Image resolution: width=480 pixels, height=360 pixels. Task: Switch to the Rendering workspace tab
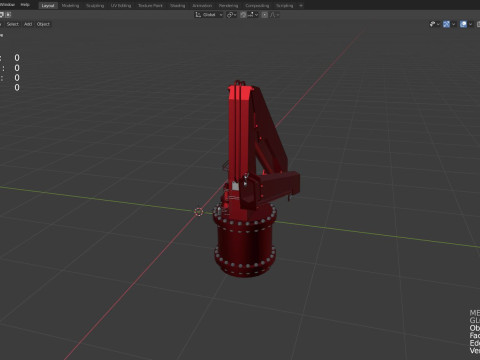[x=228, y=5]
